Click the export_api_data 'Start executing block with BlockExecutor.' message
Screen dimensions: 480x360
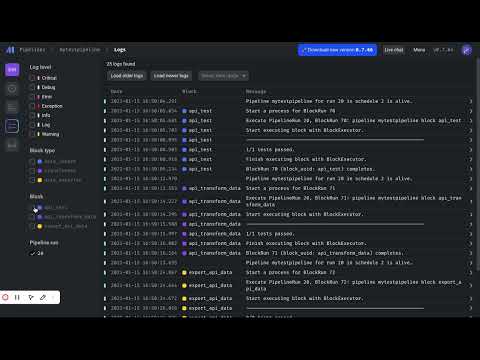click(x=304, y=298)
